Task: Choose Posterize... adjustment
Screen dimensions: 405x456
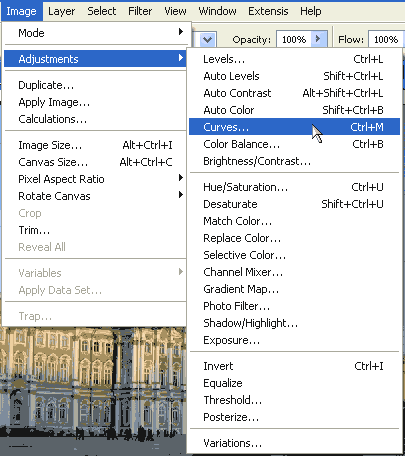Action: click(294, 417)
